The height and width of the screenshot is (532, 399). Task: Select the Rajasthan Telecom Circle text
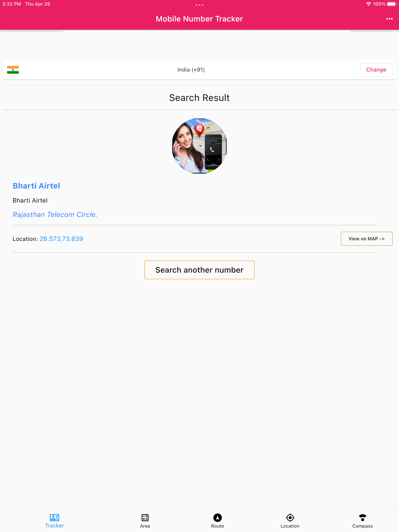coord(55,215)
